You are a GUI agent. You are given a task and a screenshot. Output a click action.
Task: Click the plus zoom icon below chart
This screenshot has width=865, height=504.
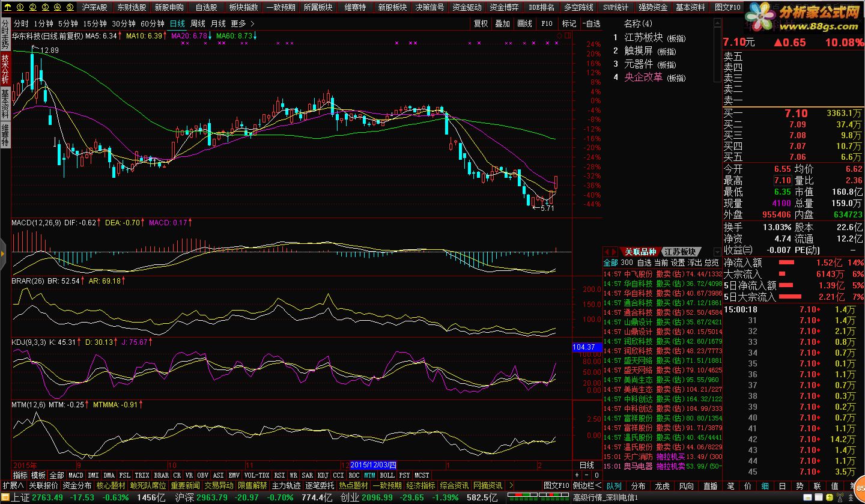pos(577,475)
